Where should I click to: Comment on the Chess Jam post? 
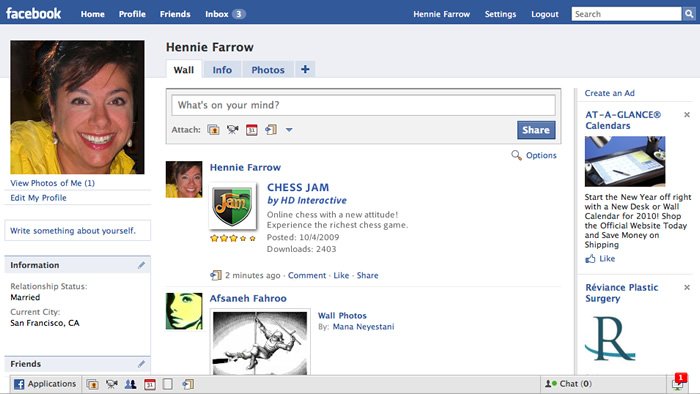click(x=307, y=275)
